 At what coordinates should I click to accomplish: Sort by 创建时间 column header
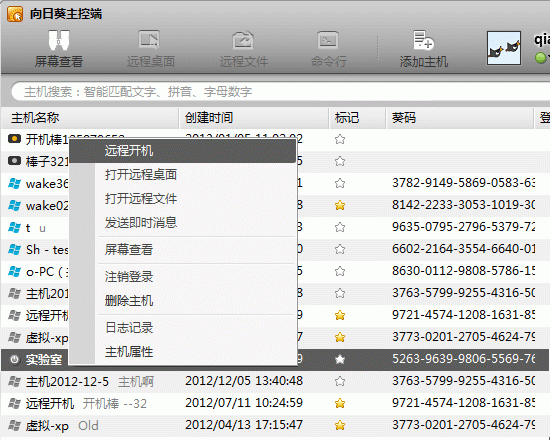tap(254, 118)
